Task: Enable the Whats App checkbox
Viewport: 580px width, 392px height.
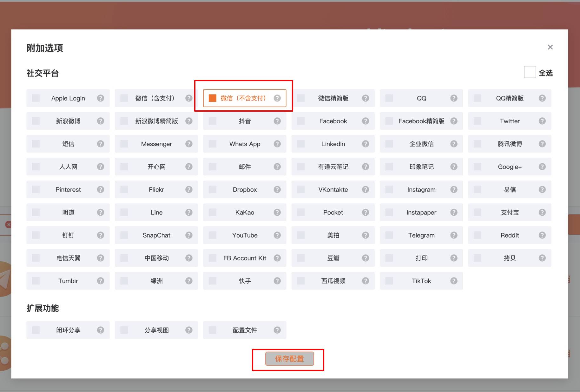Action: click(x=212, y=144)
